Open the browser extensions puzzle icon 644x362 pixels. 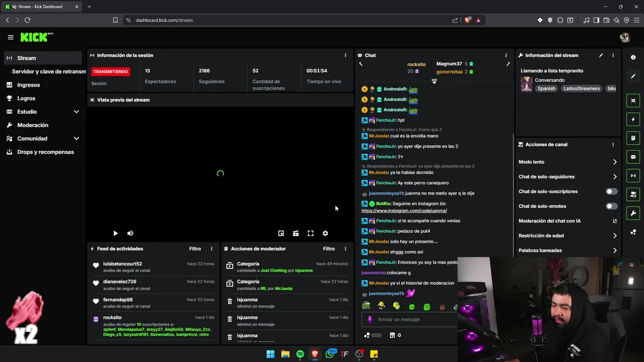[560, 20]
